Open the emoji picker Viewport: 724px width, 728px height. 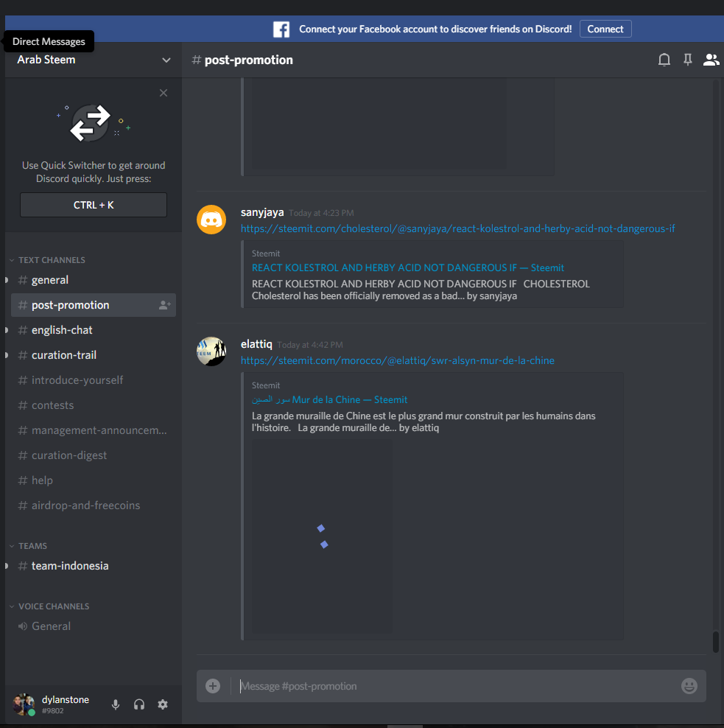[x=689, y=686]
